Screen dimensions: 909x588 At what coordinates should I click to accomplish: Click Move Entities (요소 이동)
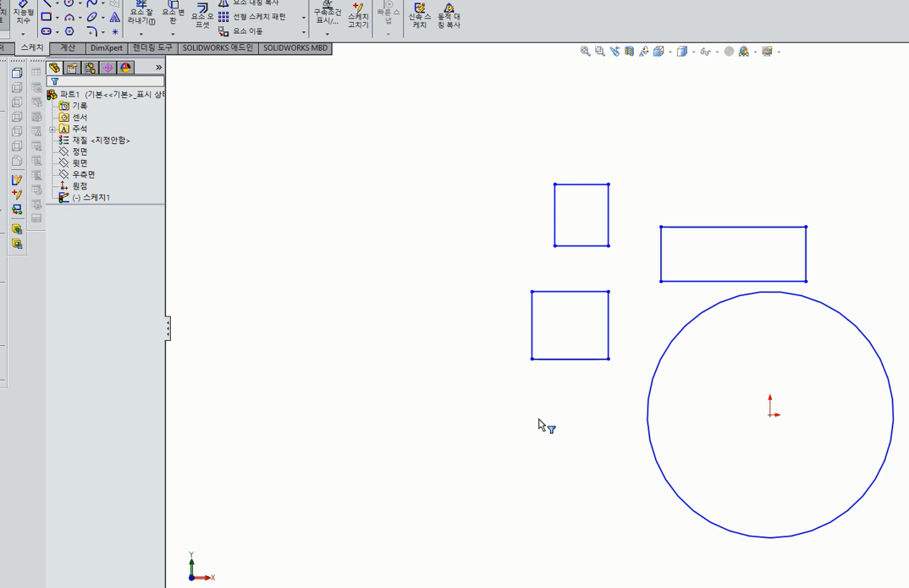(x=241, y=31)
